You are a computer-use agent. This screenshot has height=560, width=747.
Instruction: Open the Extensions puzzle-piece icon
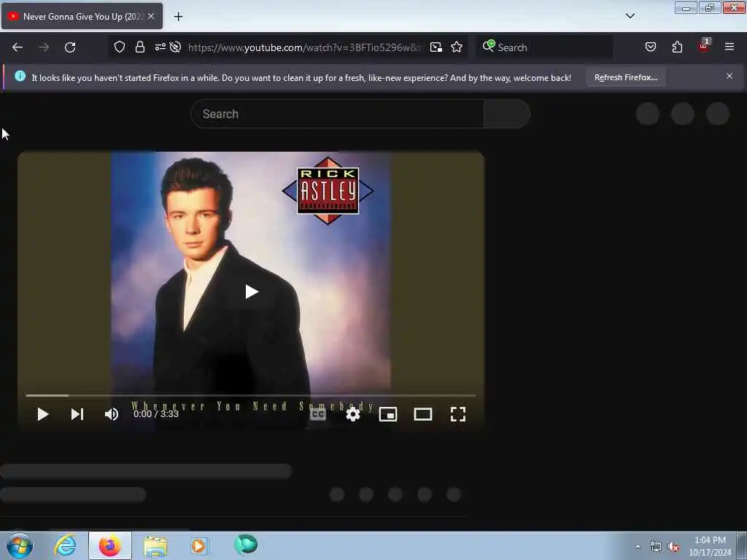click(677, 47)
